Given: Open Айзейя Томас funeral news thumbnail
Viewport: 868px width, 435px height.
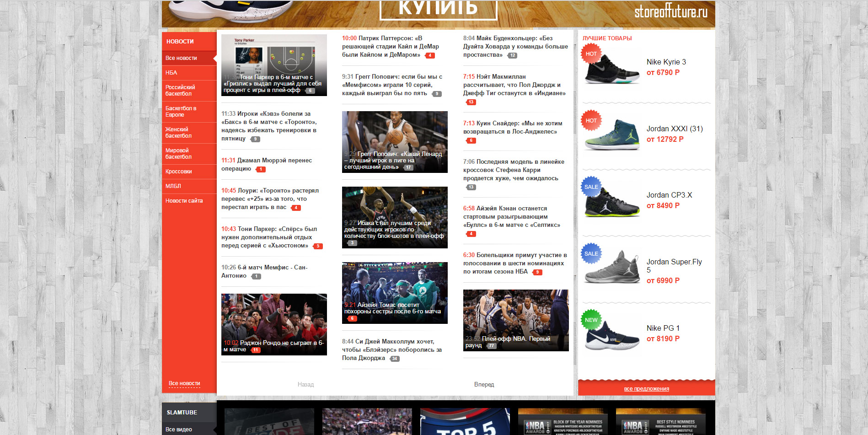Looking at the screenshot, I should [395, 293].
